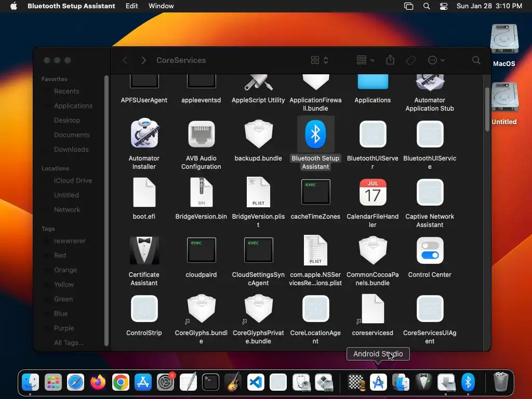532x399 pixels.
Task: Select the cloudpaird exec icon
Action: click(201, 250)
